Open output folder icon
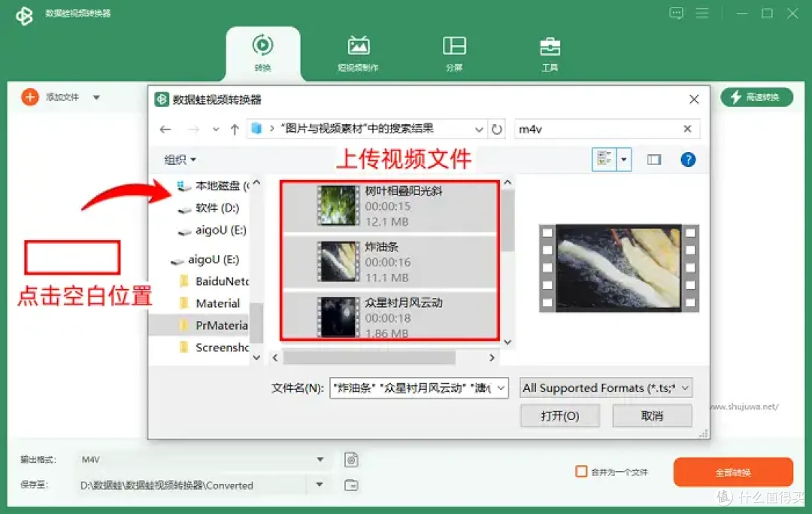This screenshot has height=514, width=812. pyautogui.click(x=351, y=485)
